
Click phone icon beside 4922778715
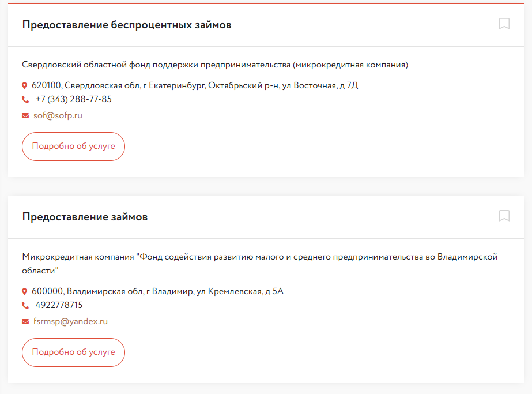click(25, 306)
